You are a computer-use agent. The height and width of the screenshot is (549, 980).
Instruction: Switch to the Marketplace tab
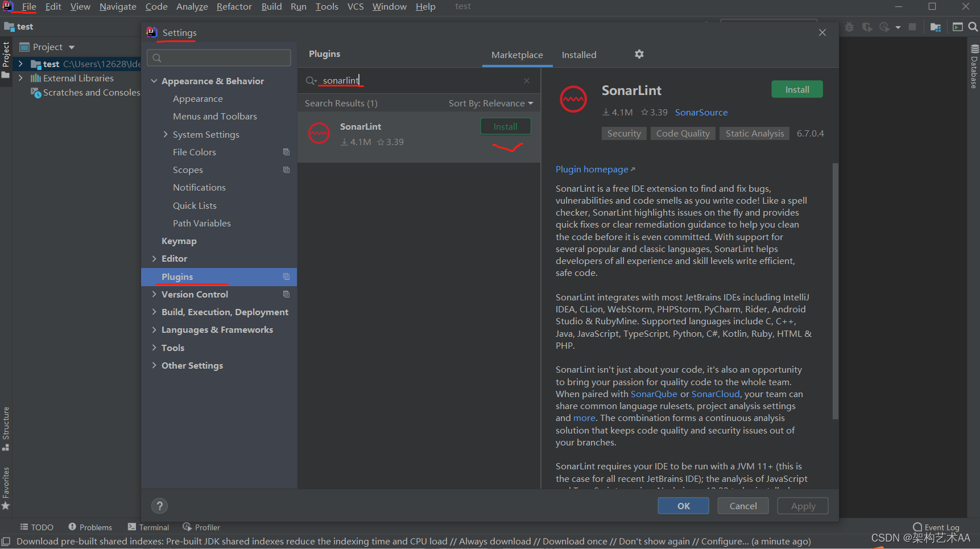[517, 55]
